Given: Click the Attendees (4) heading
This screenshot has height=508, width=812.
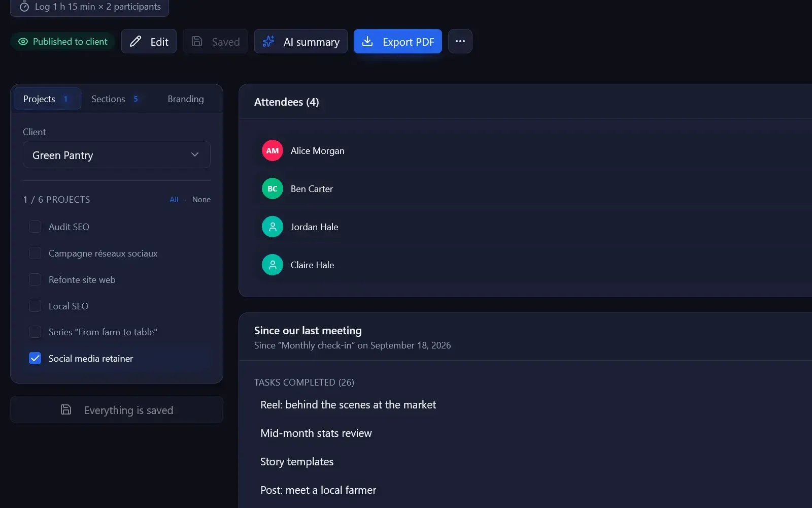Looking at the screenshot, I should 287,102.
